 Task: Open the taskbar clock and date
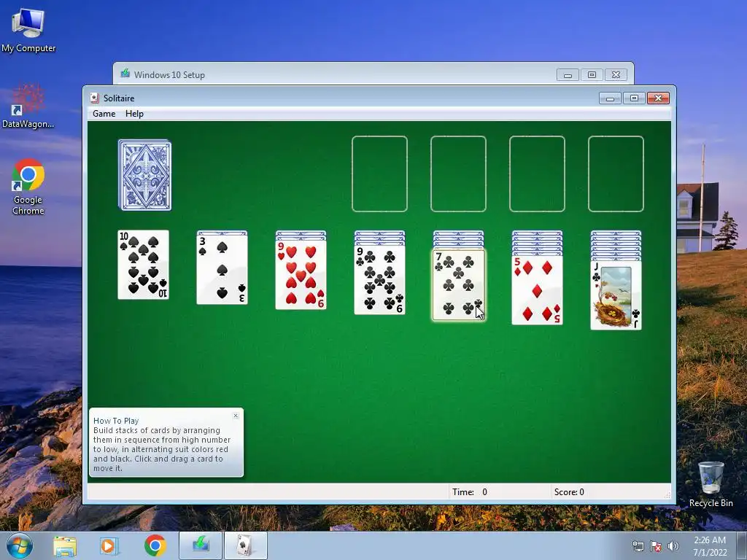[x=710, y=545]
